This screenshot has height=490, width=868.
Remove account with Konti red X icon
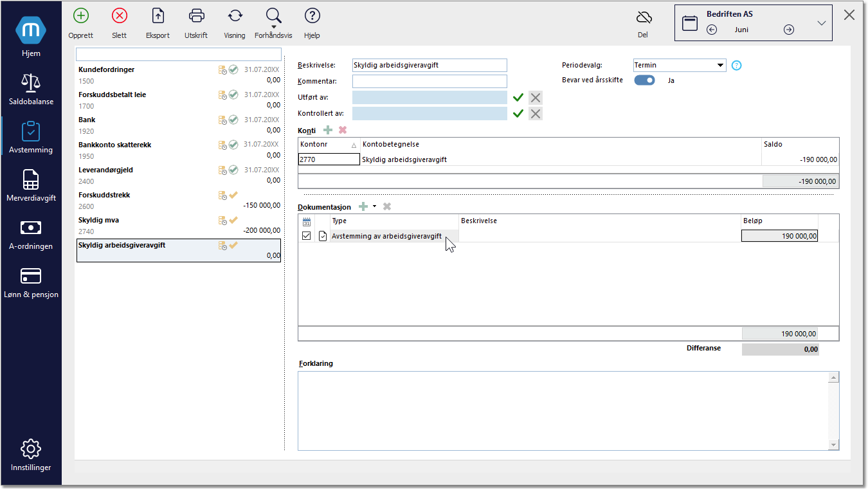[x=343, y=130]
